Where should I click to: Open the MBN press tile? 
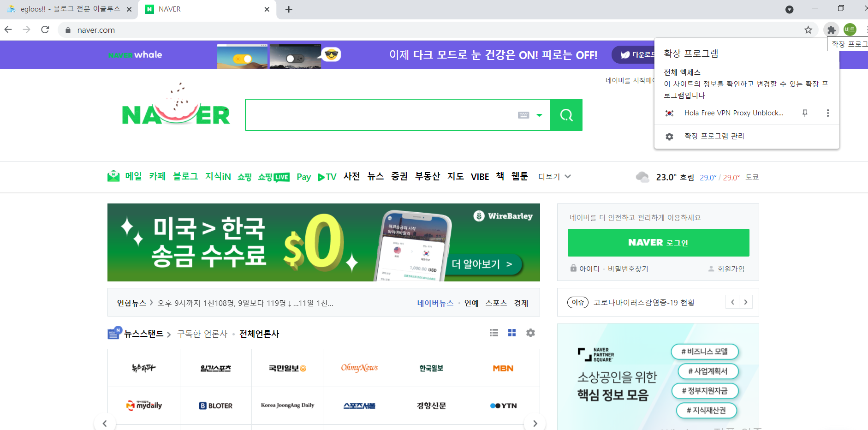[503, 368]
